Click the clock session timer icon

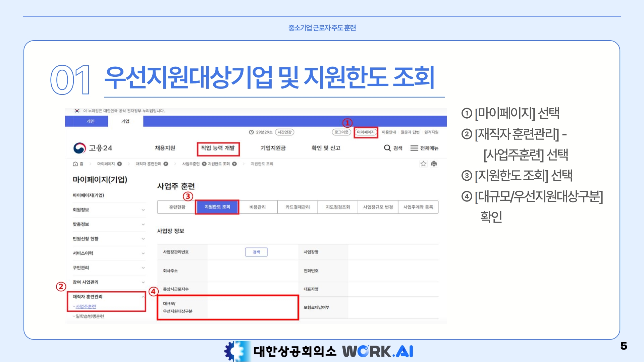click(251, 132)
